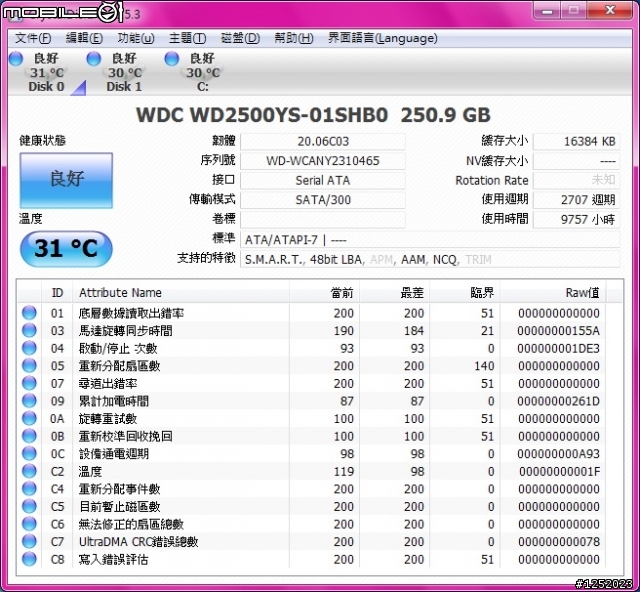Click the drive title WDC WD2500YS-01SHB0
The width and height of the screenshot is (640, 592).
click(262, 115)
